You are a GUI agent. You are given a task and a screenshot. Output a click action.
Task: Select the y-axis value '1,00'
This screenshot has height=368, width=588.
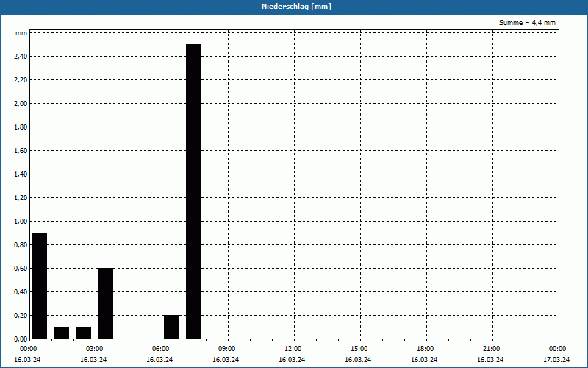(x=21, y=222)
